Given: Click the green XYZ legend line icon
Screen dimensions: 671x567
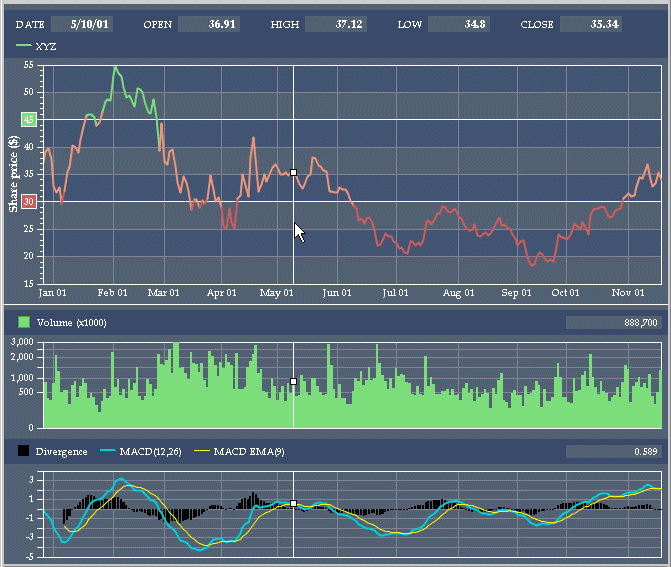Looking at the screenshot, I should pos(24,46).
